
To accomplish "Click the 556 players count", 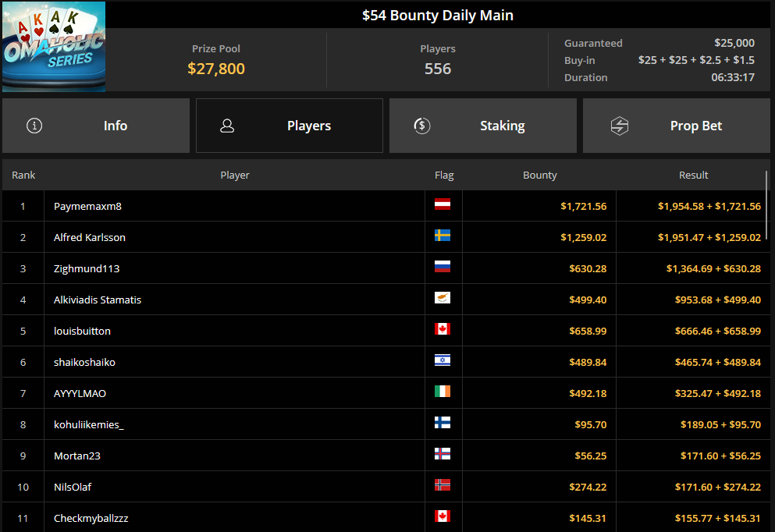I will pyautogui.click(x=438, y=68).
